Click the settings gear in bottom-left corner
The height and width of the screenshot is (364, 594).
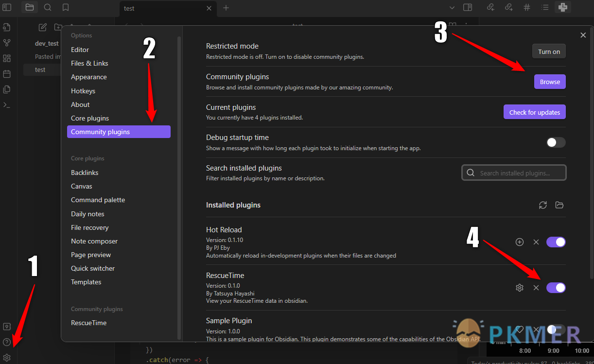coord(7,358)
